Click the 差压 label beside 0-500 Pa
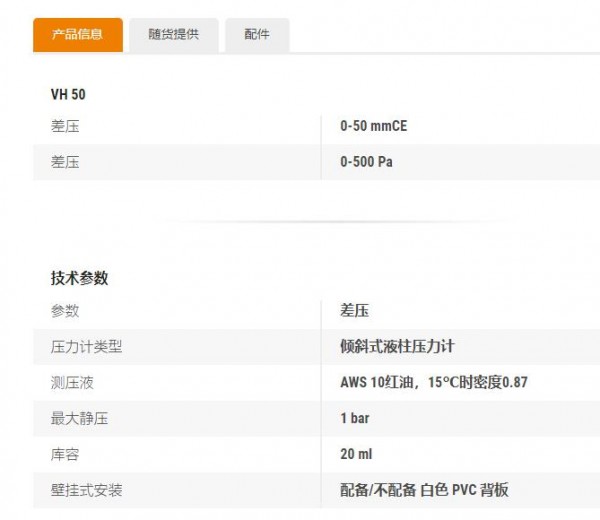Image resolution: width=600 pixels, height=520 pixels. [x=65, y=162]
